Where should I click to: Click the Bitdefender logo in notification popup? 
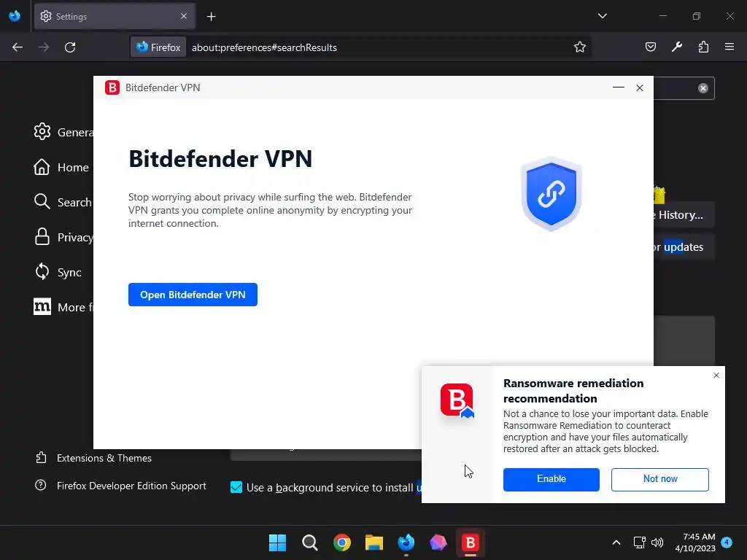tap(457, 400)
